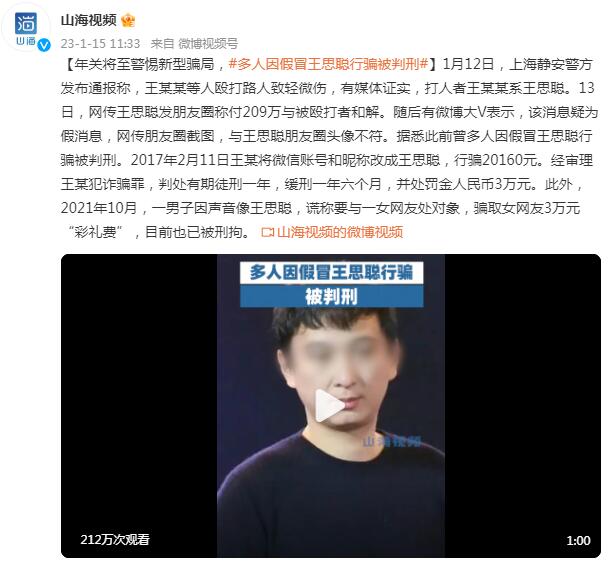The width and height of the screenshot is (609, 563).
Task: Click the blue 被判刑 caption banner
Action: [x=331, y=297]
